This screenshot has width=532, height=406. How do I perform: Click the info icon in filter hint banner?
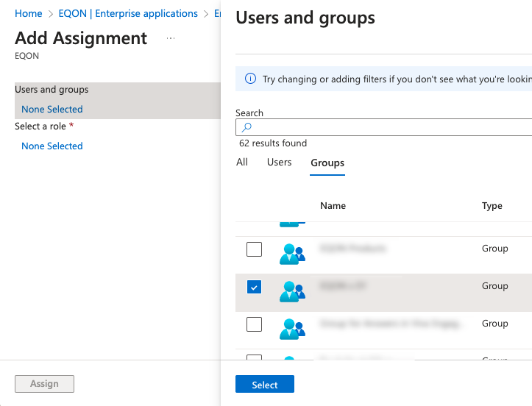[x=250, y=79]
